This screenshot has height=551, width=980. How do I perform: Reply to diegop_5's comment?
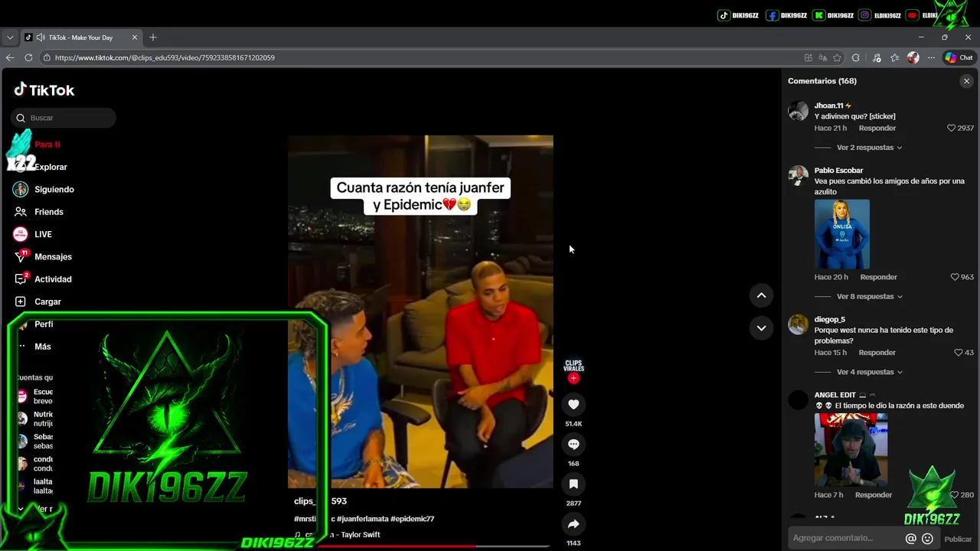877,353
